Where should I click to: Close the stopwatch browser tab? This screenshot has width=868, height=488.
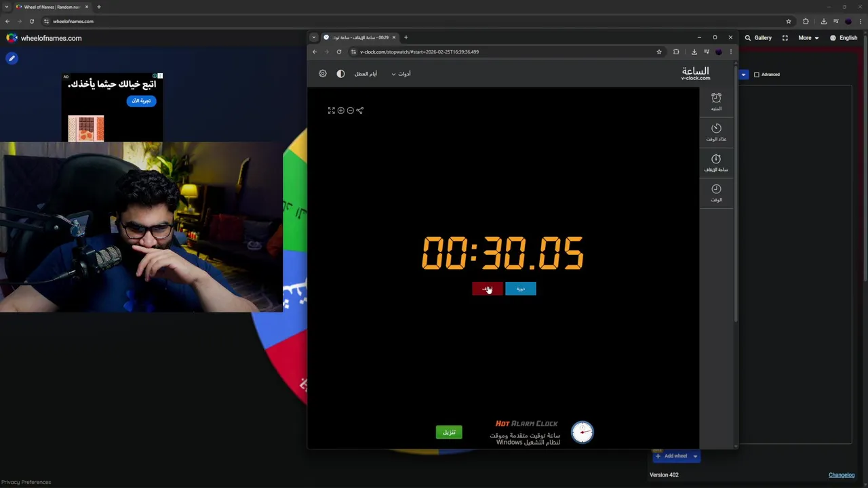coord(393,37)
